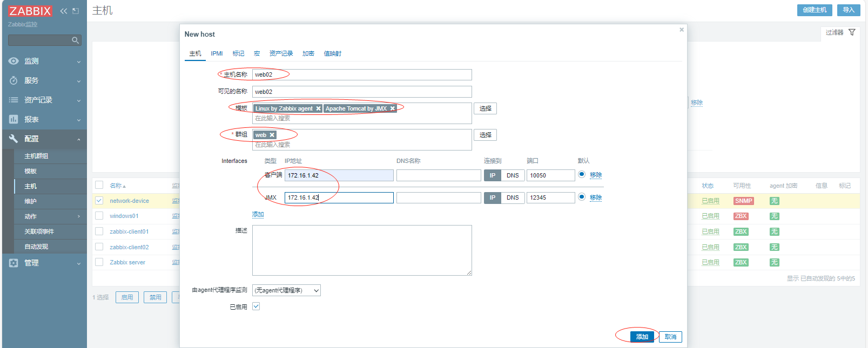Click the 创建主机 create host button
This screenshot has height=348, width=868.
tap(814, 10)
